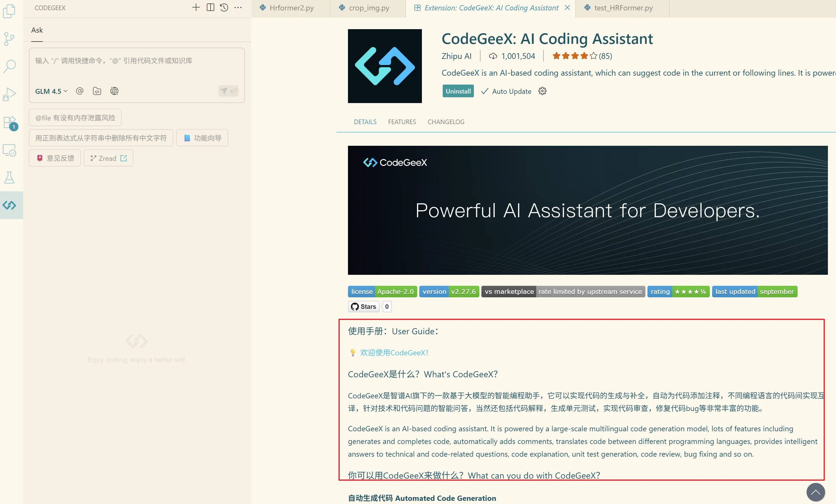Click the code folder reference icon

coord(97,91)
